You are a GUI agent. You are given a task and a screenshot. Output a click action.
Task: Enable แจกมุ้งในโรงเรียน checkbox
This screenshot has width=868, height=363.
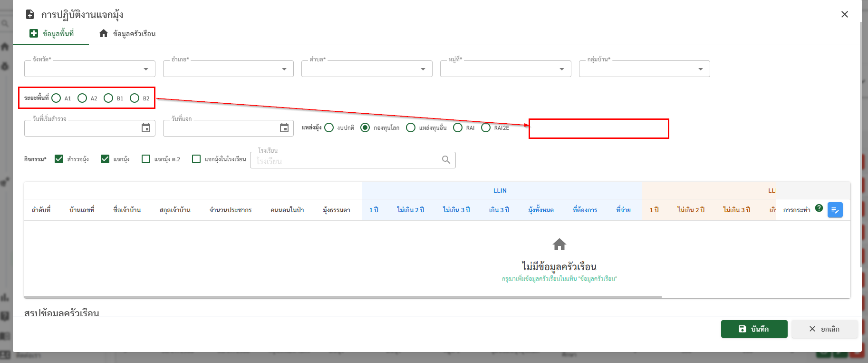196,159
